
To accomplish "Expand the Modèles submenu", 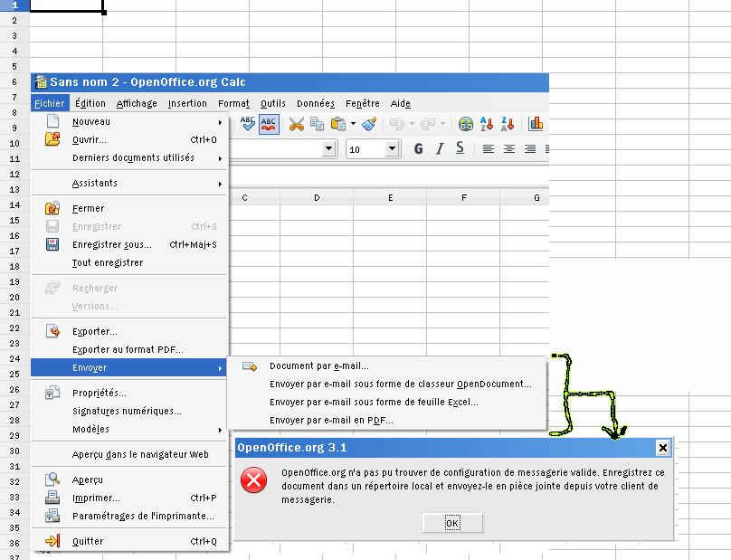I will [129, 430].
